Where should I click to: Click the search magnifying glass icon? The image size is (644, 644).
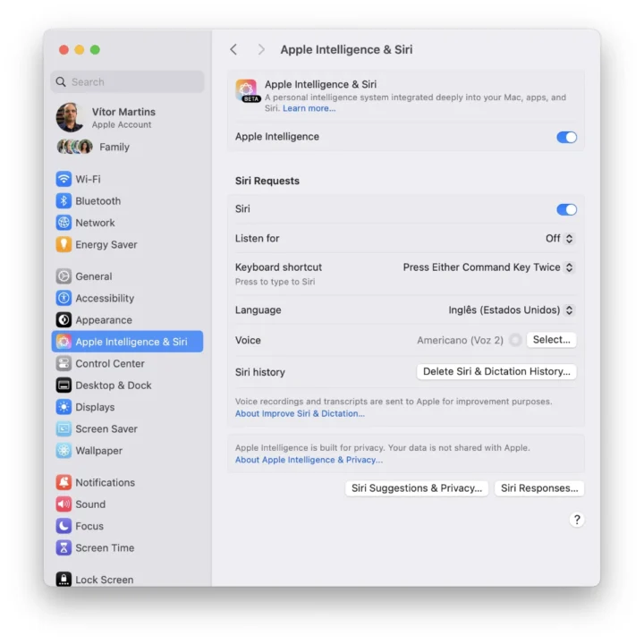pos(61,81)
